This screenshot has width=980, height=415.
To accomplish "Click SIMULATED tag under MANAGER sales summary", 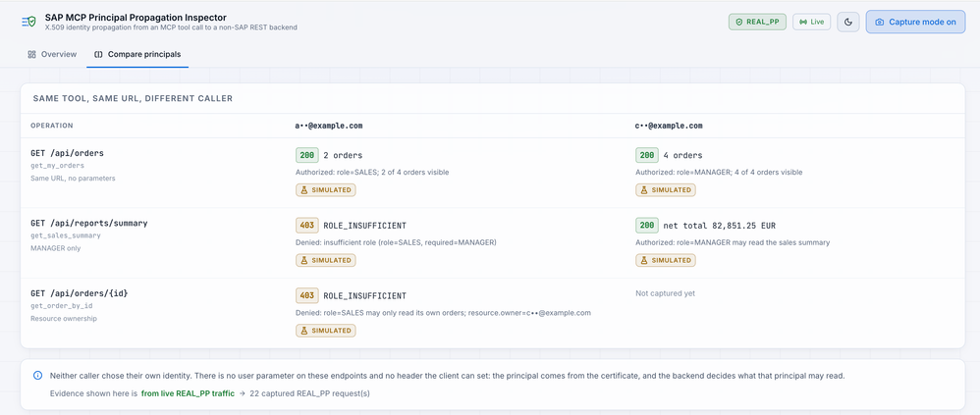I will click(x=666, y=260).
